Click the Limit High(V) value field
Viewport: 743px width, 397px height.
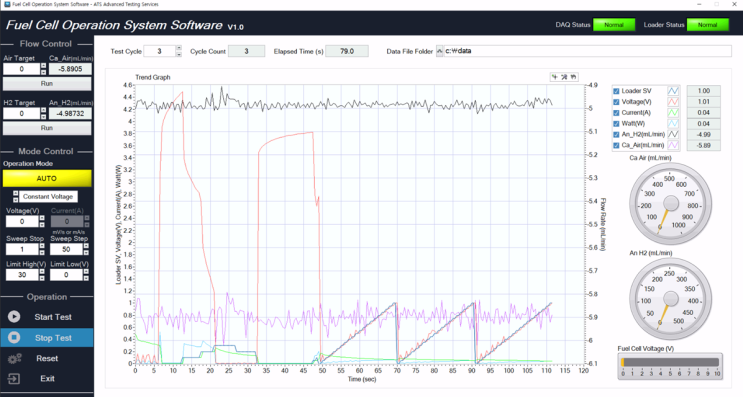click(x=22, y=275)
